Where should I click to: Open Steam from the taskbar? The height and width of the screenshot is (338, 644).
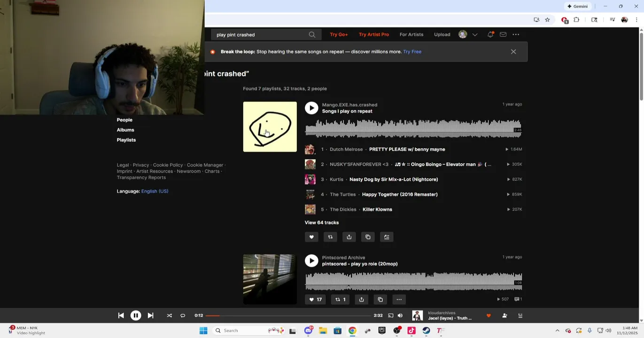pos(426,330)
